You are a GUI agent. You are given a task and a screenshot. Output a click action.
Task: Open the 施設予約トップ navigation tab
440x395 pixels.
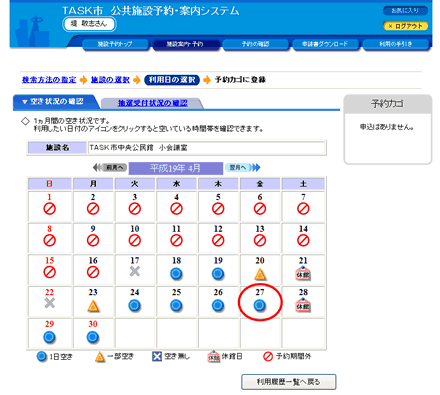pos(115,44)
